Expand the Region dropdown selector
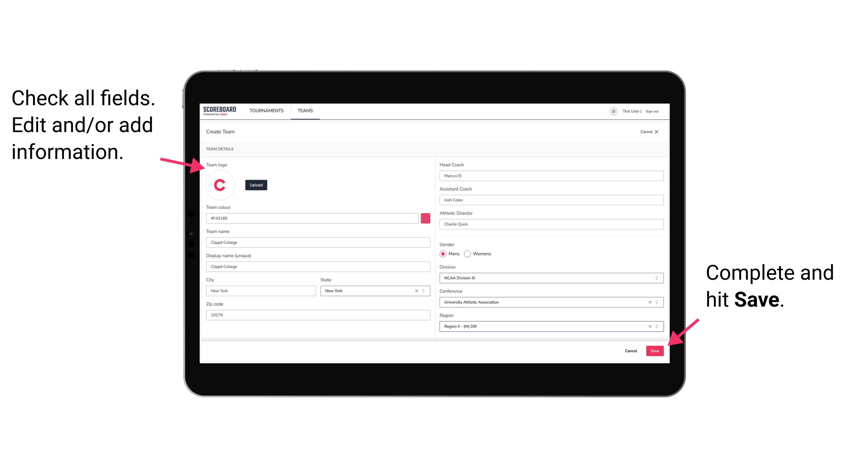This screenshot has height=467, width=868. pyautogui.click(x=657, y=327)
